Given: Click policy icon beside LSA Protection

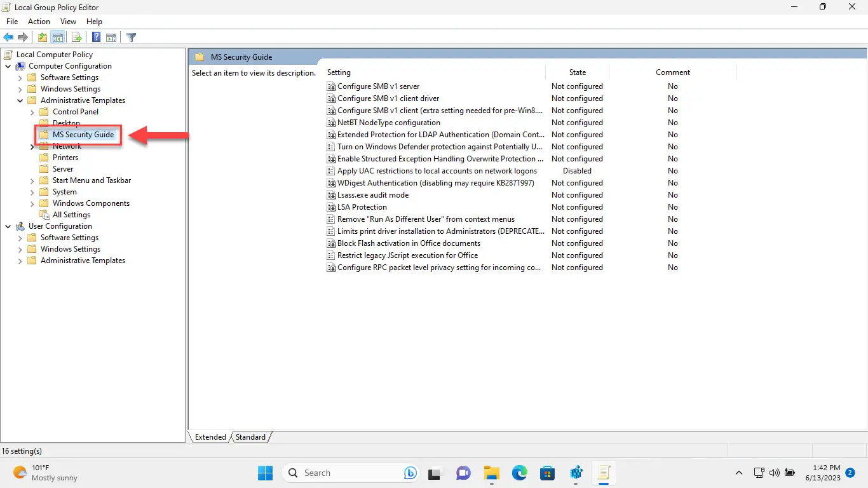Looking at the screenshot, I should click(331, 207).
